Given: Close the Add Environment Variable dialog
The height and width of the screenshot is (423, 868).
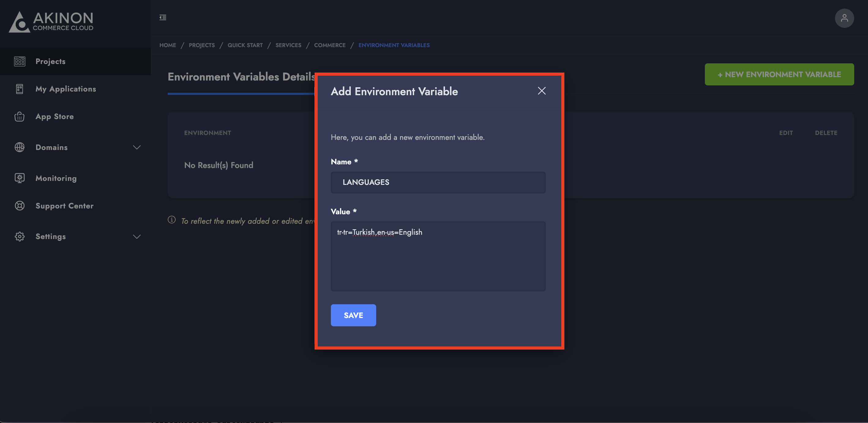Looking at the screenshot, I should [x=541, y=91].
